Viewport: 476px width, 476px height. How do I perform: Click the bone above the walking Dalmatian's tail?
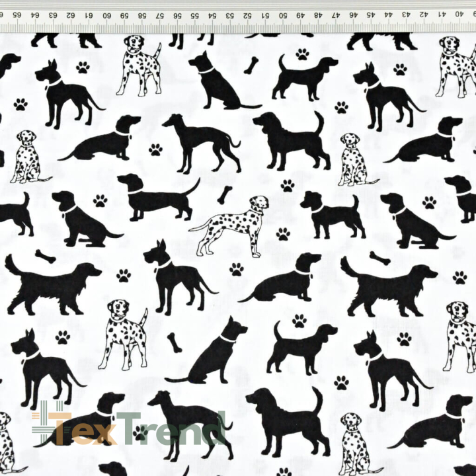pos(225,194)
